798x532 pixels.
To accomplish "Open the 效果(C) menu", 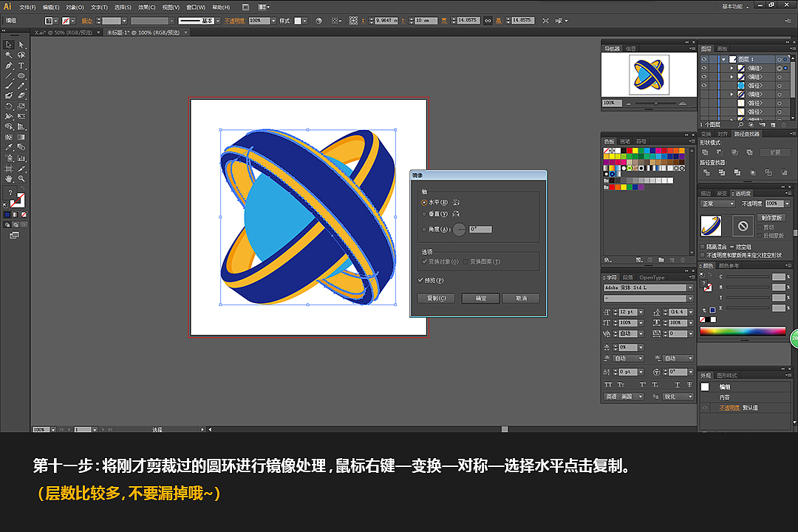I will point(146,7).
